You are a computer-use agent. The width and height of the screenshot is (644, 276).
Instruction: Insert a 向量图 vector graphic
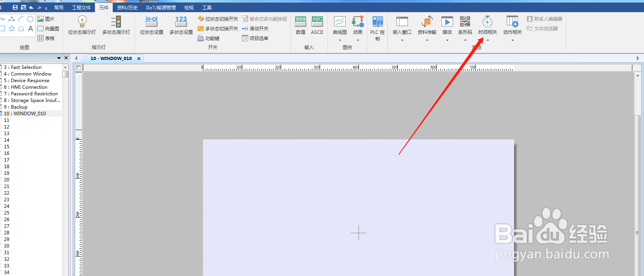pos(48,28)
